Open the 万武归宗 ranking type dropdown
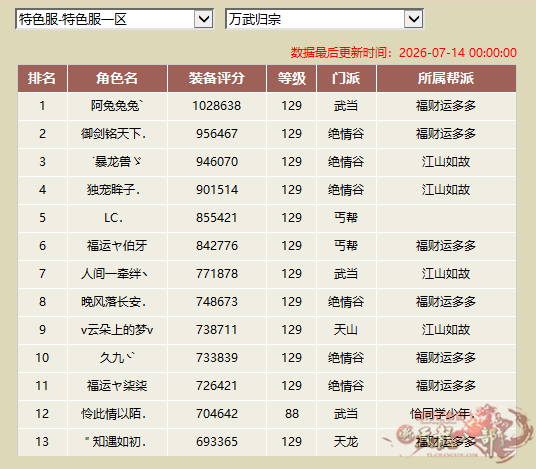 click(324, 19)
